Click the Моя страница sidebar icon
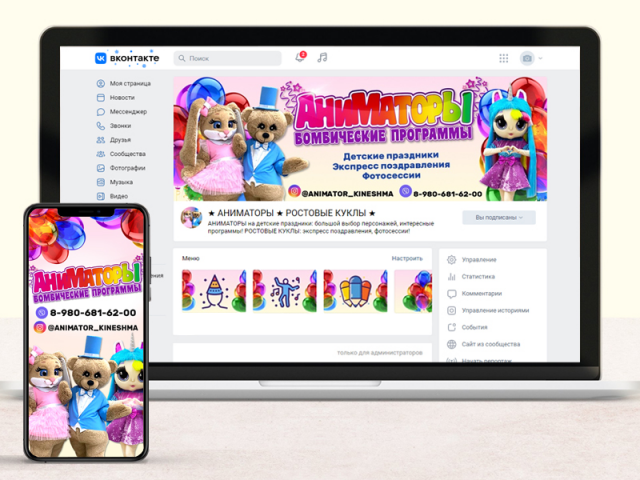Image resolution: width=640 pixels, height=480 pixels. [100, 84]
